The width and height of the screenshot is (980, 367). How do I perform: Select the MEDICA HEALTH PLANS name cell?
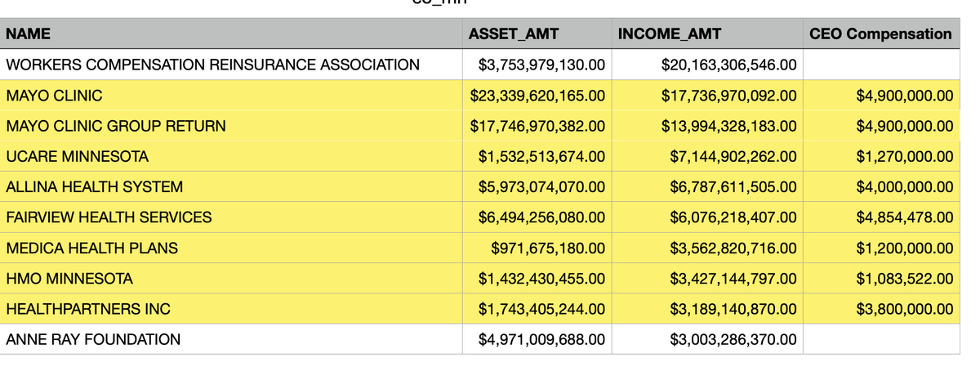pos(231,248)
